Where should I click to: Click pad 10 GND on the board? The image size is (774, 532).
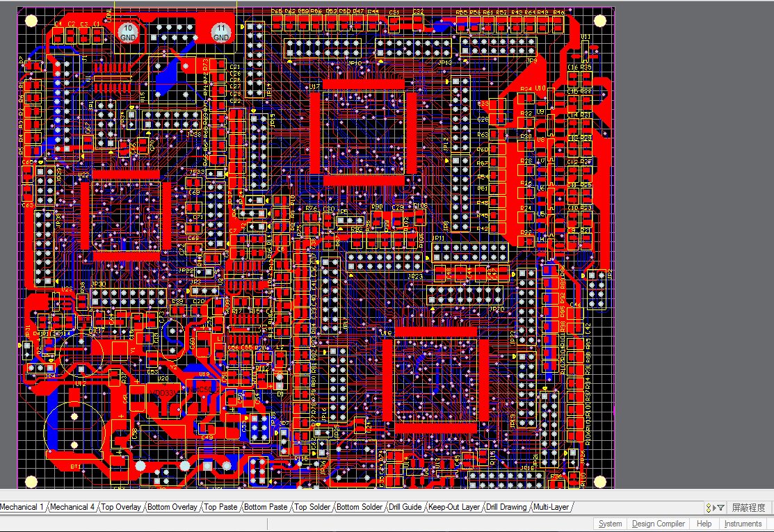coord(128,33)
